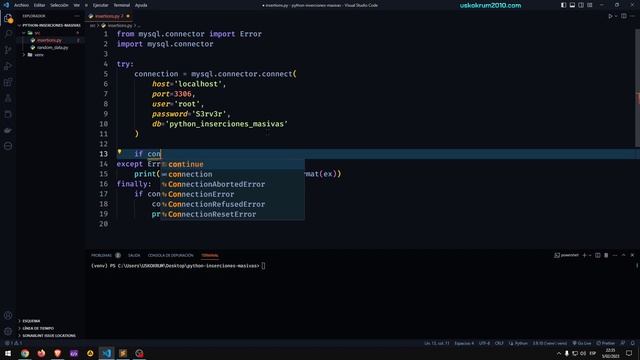Image resolution: width=640 pixels, height=360 pixels.
Task: Open the Visual Studio Code taskbar icon
Action: [x=107, y=353]
